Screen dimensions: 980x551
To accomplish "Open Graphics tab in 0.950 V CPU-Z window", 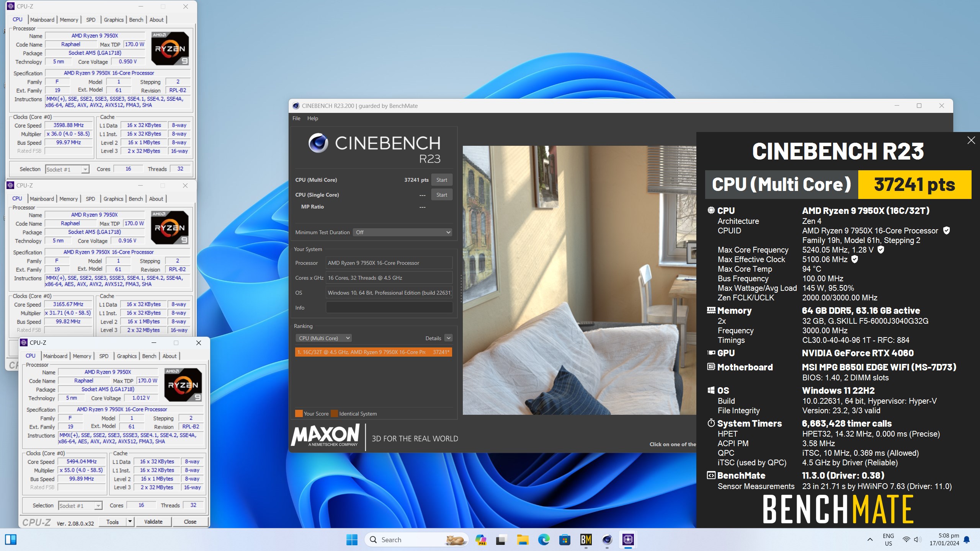I will 114,20.
